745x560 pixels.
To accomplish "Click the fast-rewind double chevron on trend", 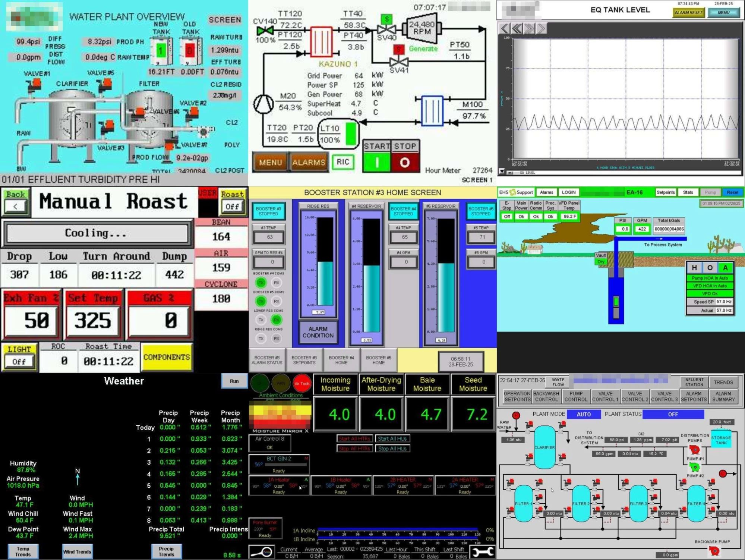I will click(x=517, y=28).
